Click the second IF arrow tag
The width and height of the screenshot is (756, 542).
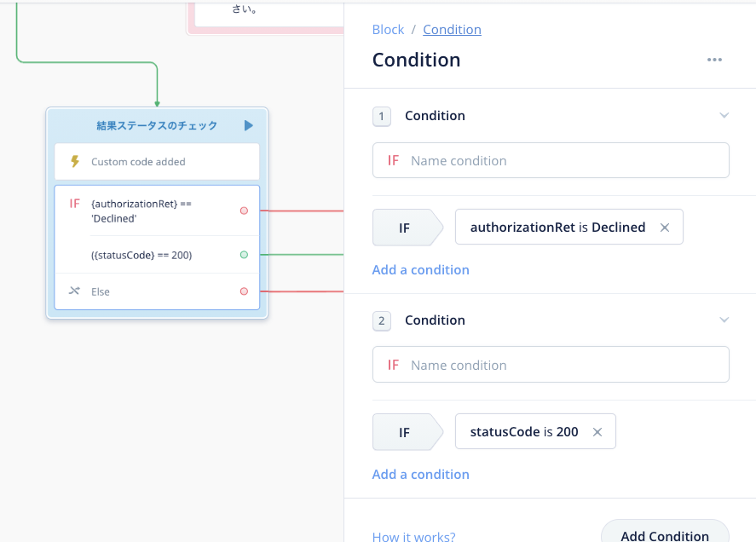[407, 432]
